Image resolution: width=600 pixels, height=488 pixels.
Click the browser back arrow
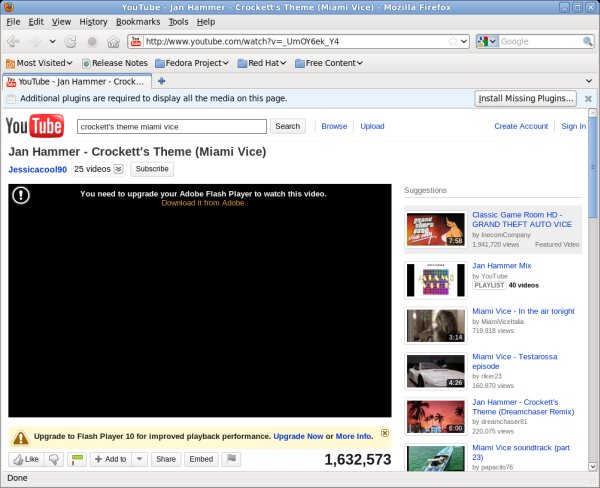(x=13, y=42)
